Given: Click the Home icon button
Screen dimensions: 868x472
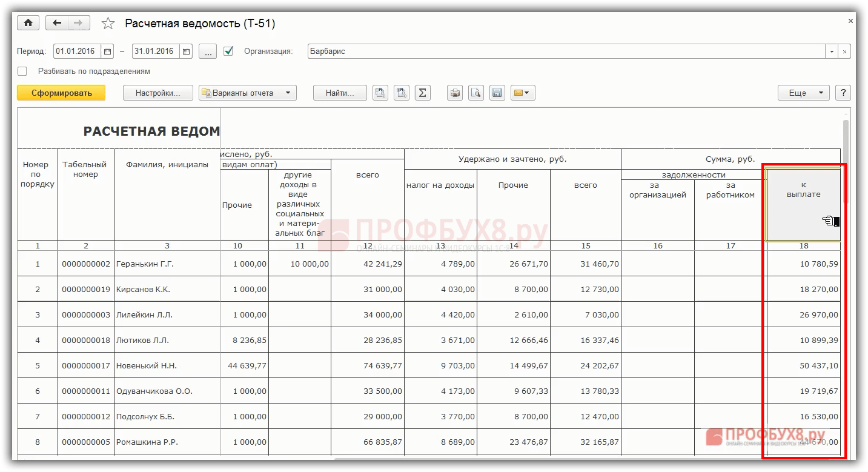Looking at the screenshot, I should coord(28,23).
